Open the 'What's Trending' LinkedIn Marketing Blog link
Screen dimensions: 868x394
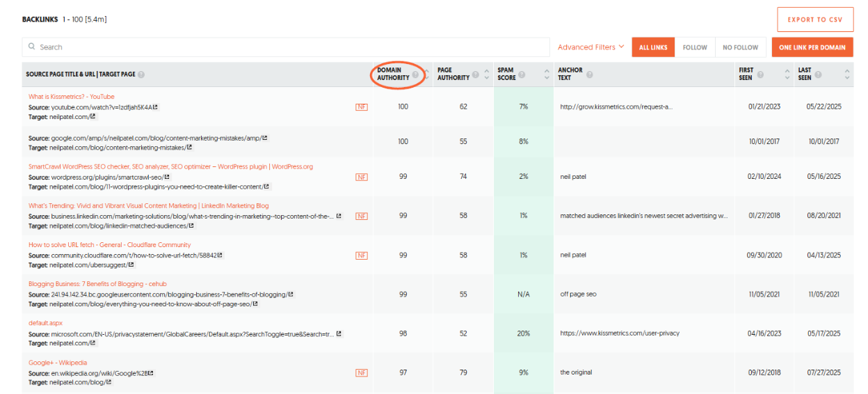[149, 206]
